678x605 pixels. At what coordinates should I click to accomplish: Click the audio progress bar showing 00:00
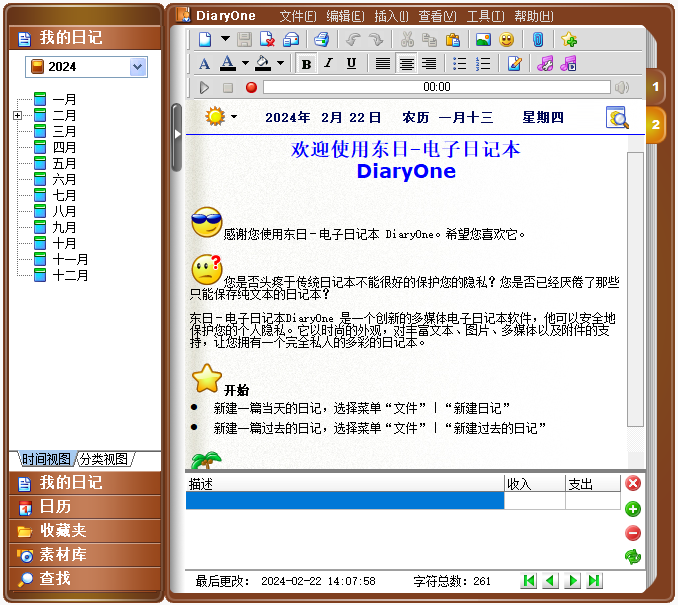pos(437,87)
